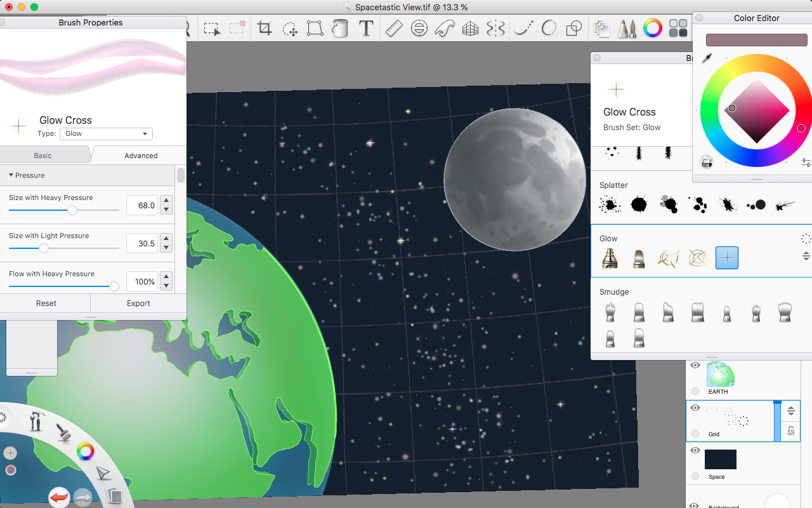Open the Perspective Guides tool
812x508 pixels.
(470, 29)
